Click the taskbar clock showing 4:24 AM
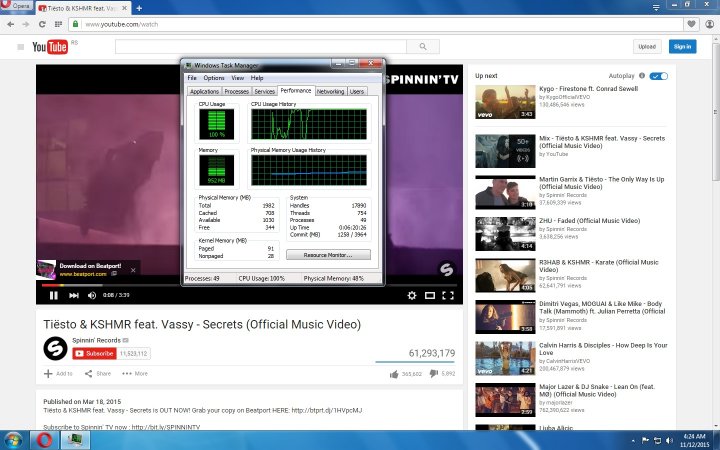This screenshot has width=720, height=450. pos(694,440)
